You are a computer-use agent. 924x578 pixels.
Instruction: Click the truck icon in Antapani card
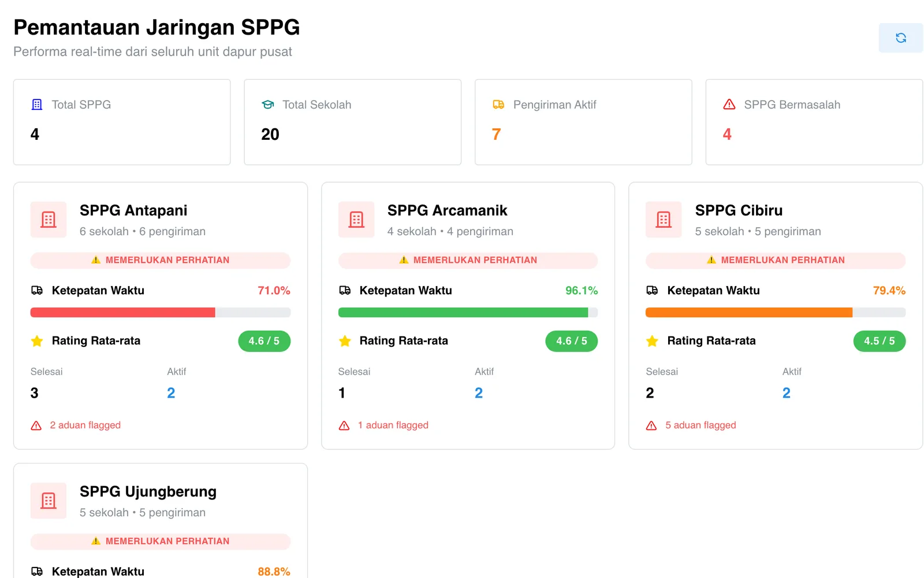(37, 290)
